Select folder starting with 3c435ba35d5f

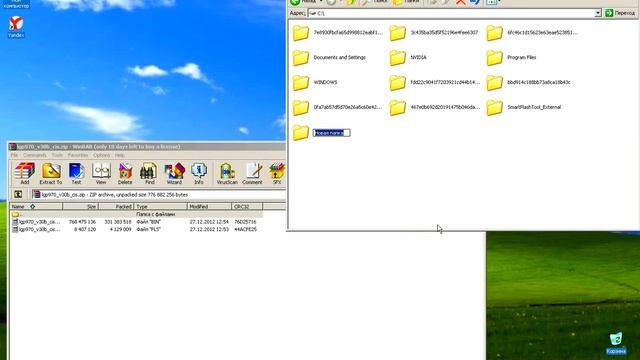click(x=433, y=33)
